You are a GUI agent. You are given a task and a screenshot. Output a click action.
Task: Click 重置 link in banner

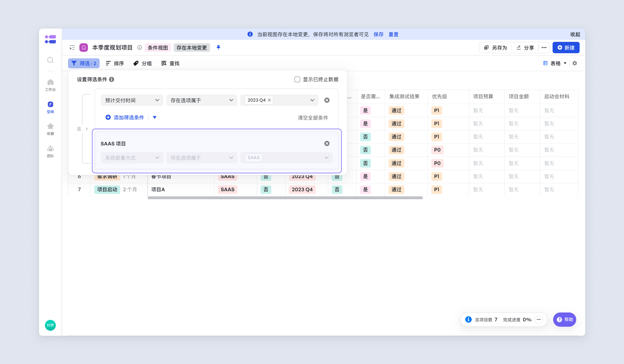tap(394, 34)
